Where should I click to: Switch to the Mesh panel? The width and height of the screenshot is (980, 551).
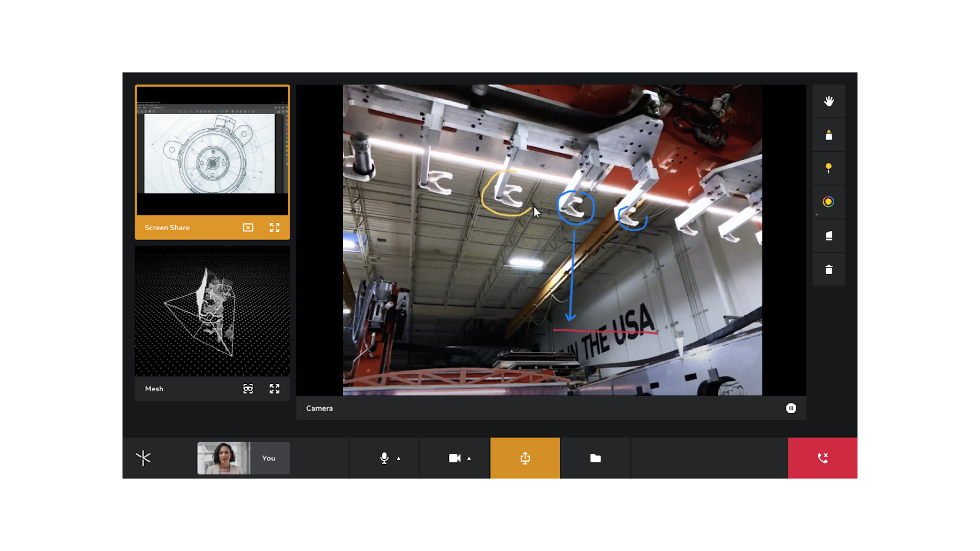tap(212, 312)
